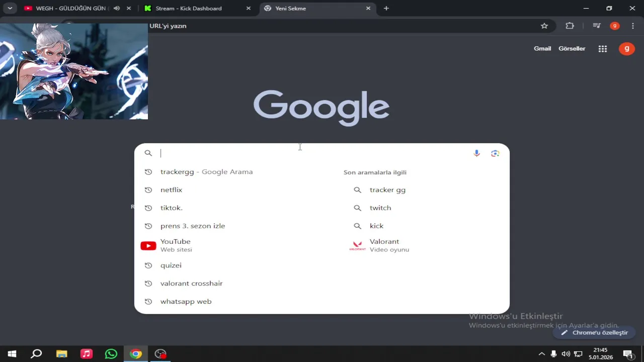644x362 pixels.
Task: Open Chrome from the taskbar
Action: coord(136,354)
